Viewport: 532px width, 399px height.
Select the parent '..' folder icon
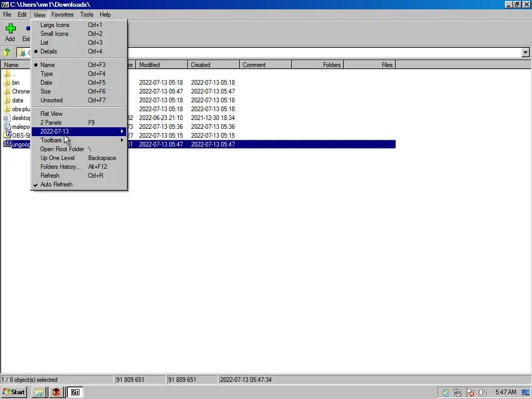7,74
